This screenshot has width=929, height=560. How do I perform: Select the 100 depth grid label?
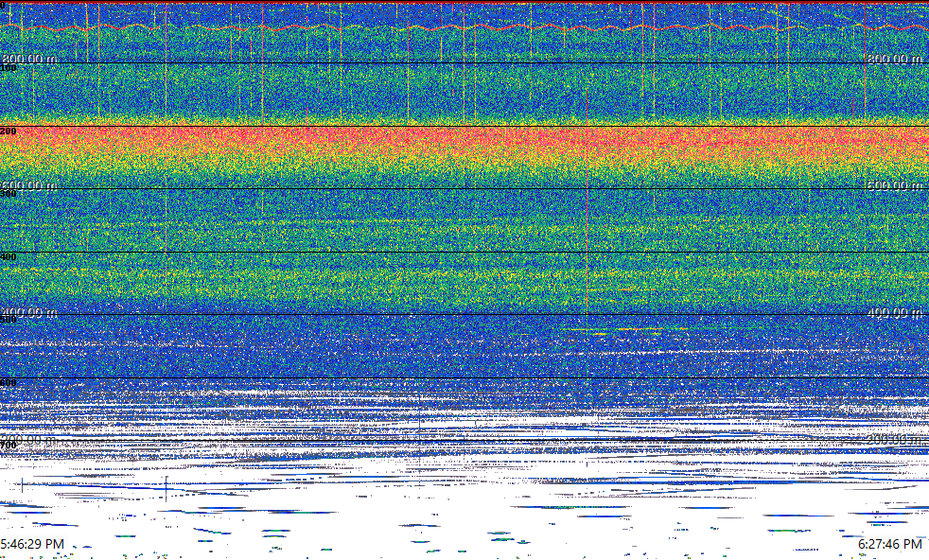click(x=9, y=68)
